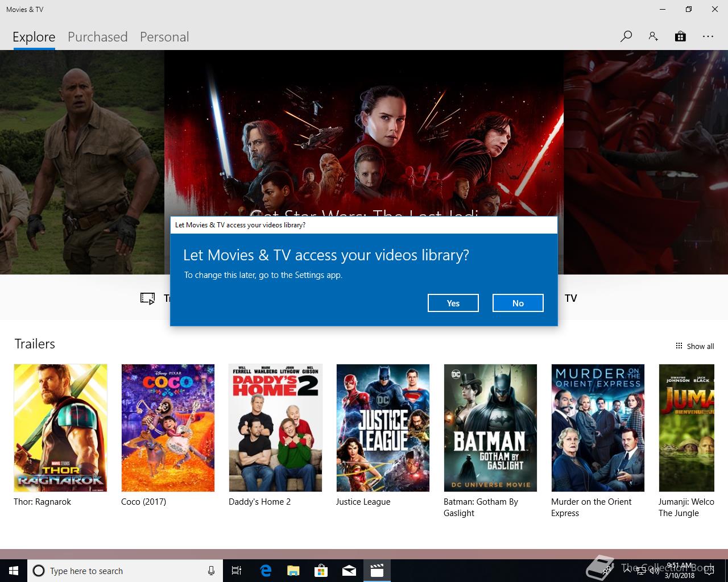Click the Daddy's Home 2 title text
The image size is (728, 582).
click(260, 502)
